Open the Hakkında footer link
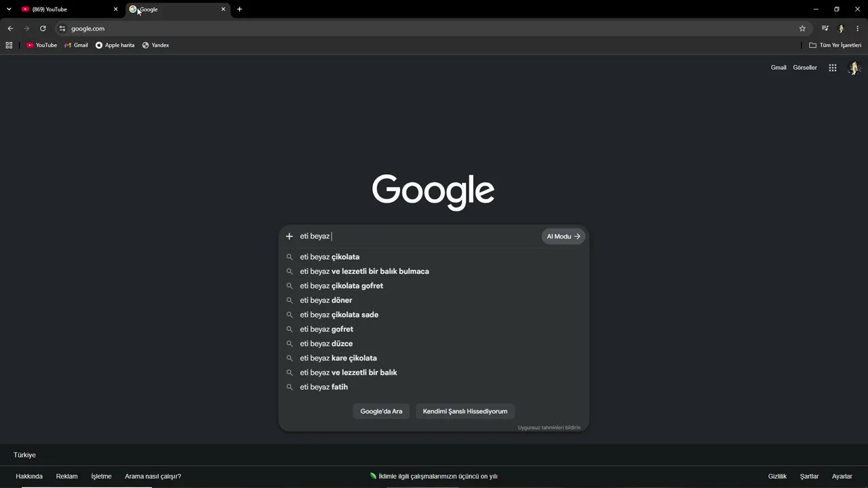 (x=29, y=476)
